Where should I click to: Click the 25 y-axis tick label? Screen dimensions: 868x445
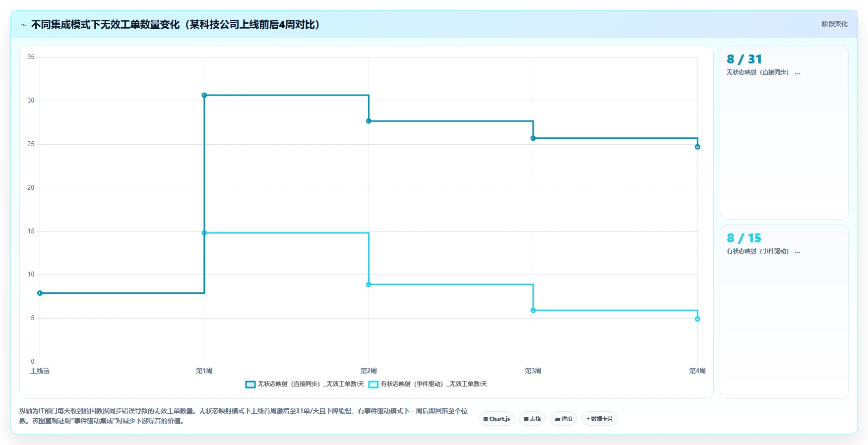[31, 144]
